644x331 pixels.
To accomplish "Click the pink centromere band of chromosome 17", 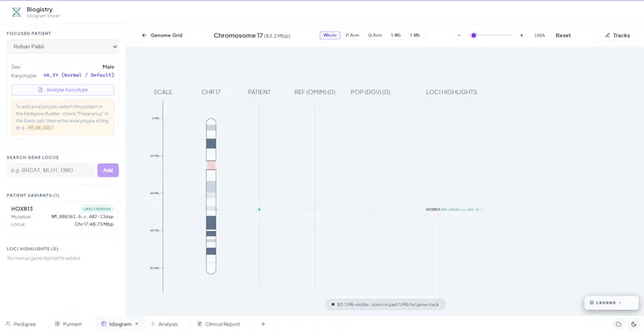I will (211, 165).
